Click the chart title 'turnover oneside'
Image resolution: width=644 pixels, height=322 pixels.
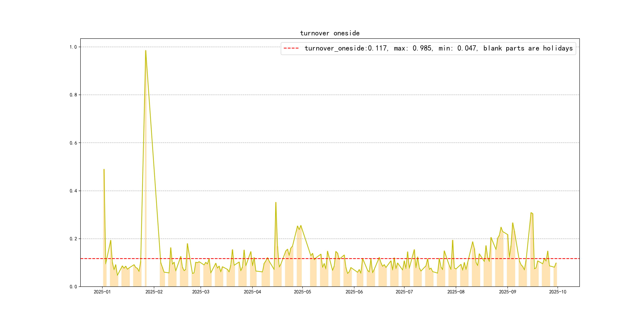point(330,33)
